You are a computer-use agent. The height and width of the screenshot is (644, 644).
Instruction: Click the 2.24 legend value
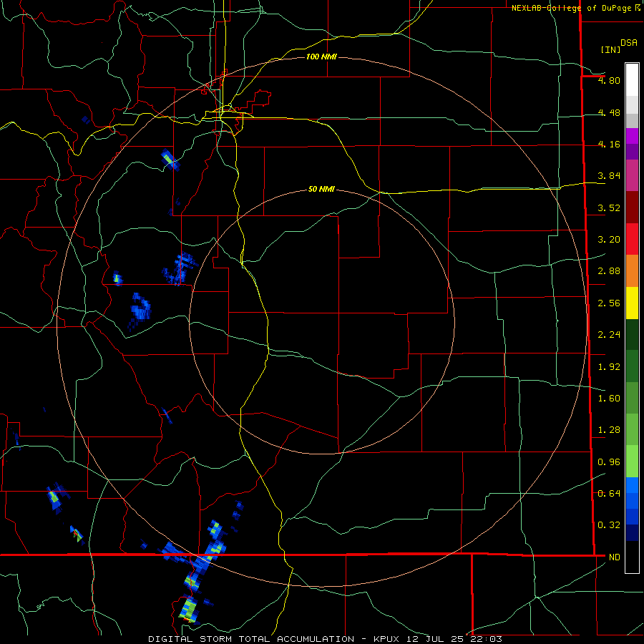tap(609, 335)
